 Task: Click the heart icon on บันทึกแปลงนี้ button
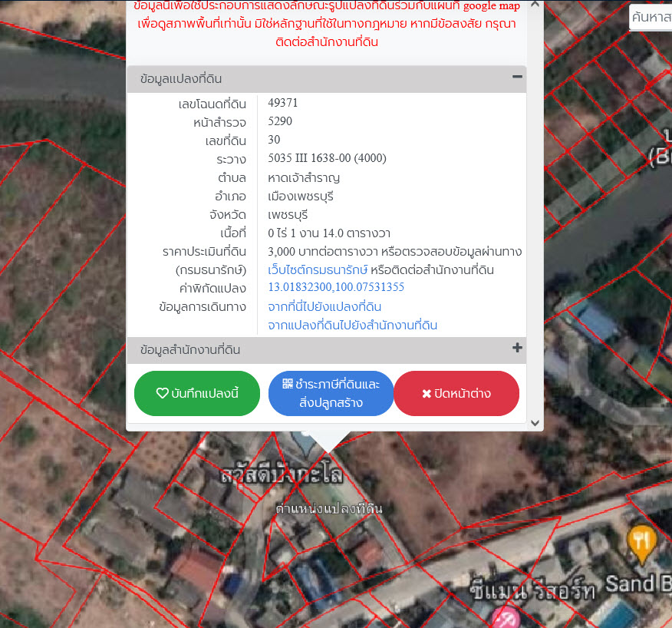[x=162, y=393]
